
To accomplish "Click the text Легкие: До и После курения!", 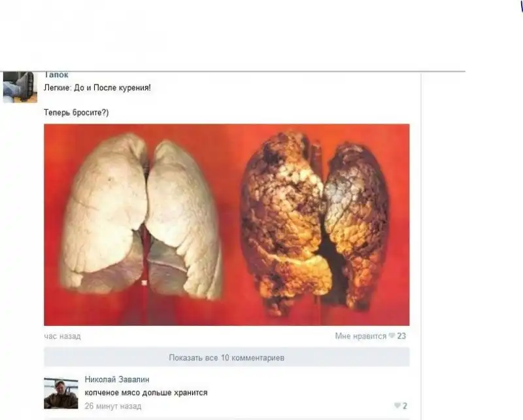I will [97, 88].
